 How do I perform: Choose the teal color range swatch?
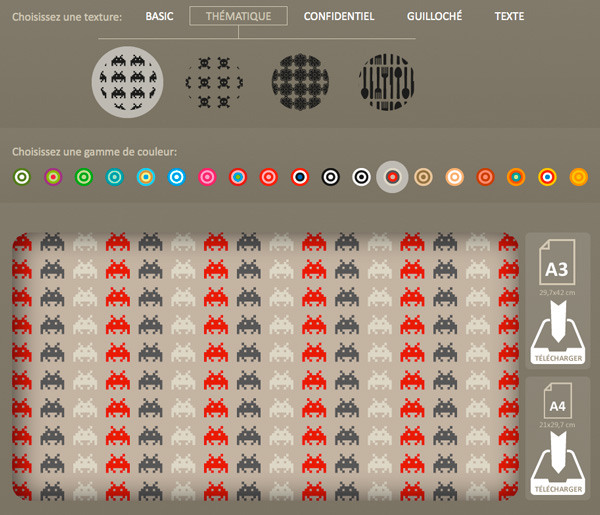click(115, 177)
